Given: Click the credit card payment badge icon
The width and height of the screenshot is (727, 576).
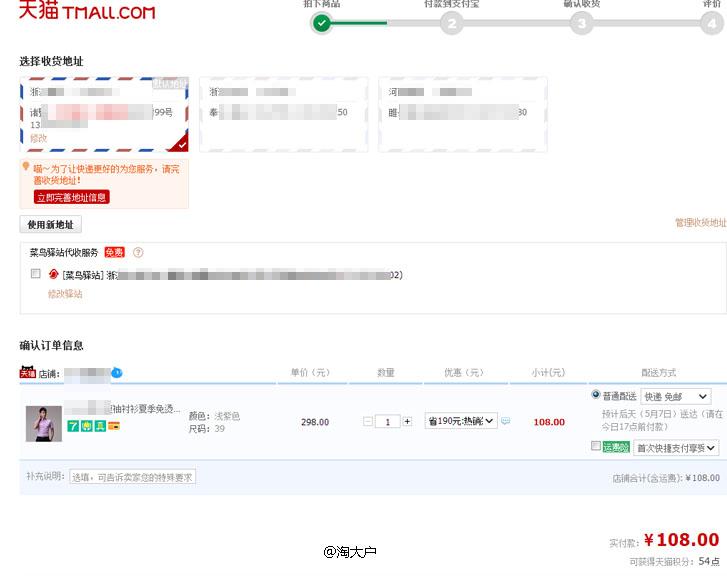Looking at the screenshot, I should (x=114, y=426).
